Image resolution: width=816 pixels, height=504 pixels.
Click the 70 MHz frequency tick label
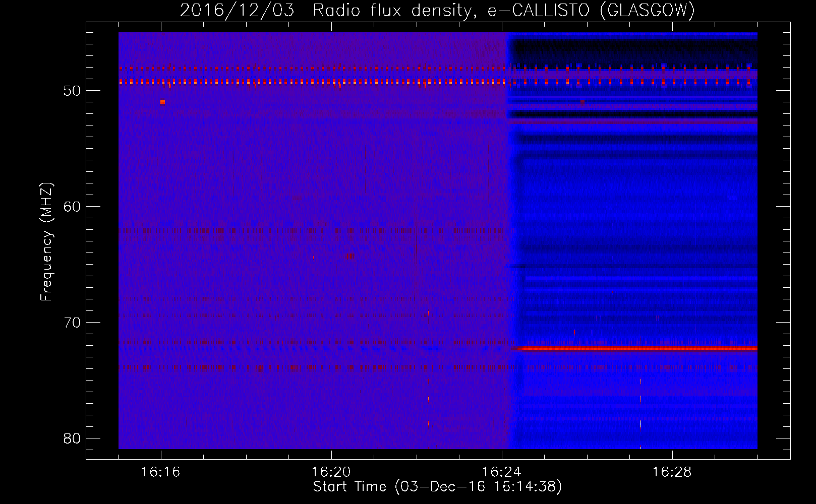[72, 322]
